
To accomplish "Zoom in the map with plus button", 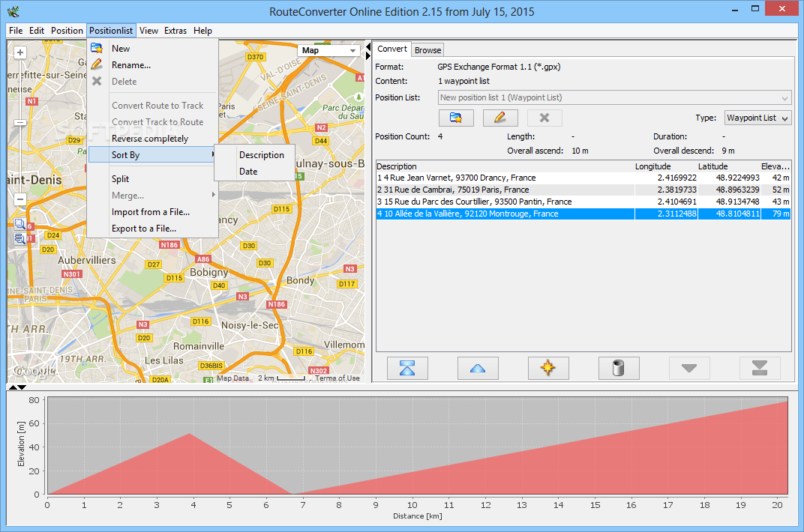I will (x=20, y=52).
